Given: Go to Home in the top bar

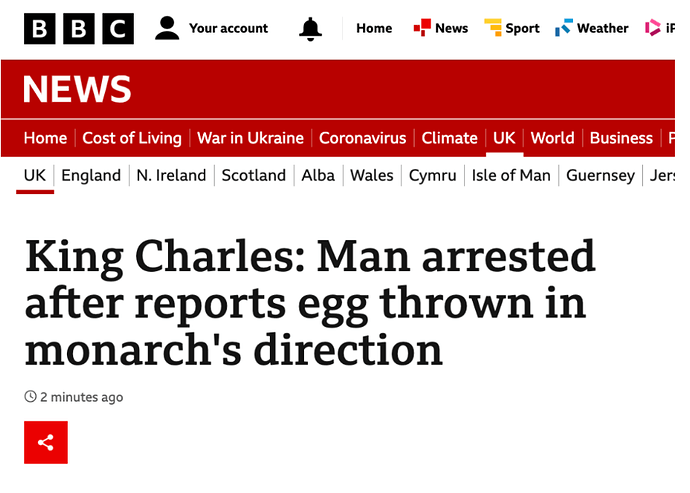Looking at the screenshot, I should tap(374, 28).
